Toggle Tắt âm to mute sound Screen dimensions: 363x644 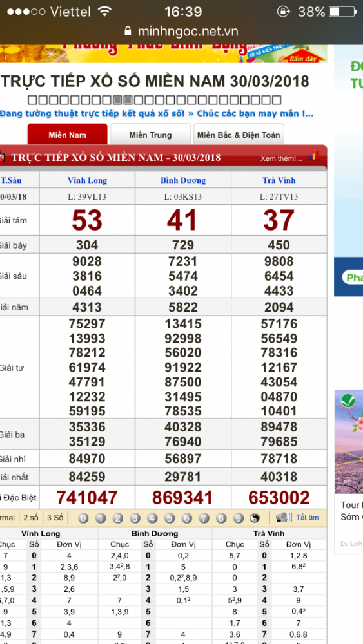[308, 517]
